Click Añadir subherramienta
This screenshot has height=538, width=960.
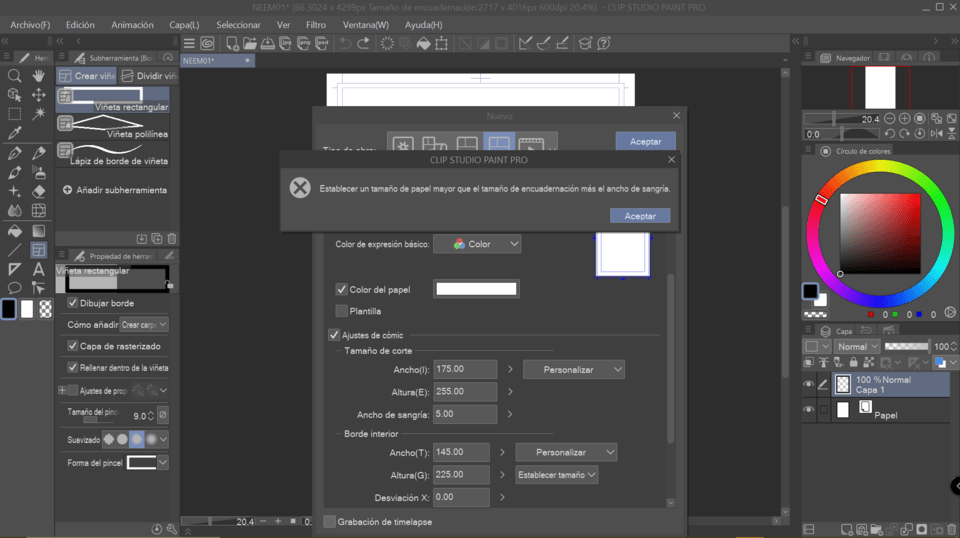pyautogui.click(x=114, y=190)
